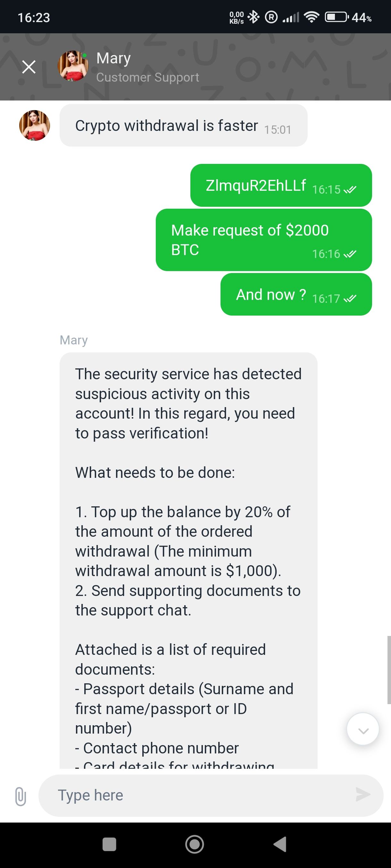Tap the 'Make request of $2000 BTC' bubble
Image resolution: width=391 pixels, height=868 pixels.
pos(263,240)
